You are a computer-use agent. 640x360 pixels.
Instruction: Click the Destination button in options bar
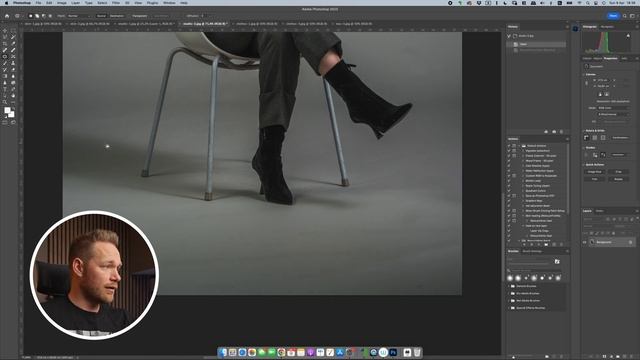117,16
